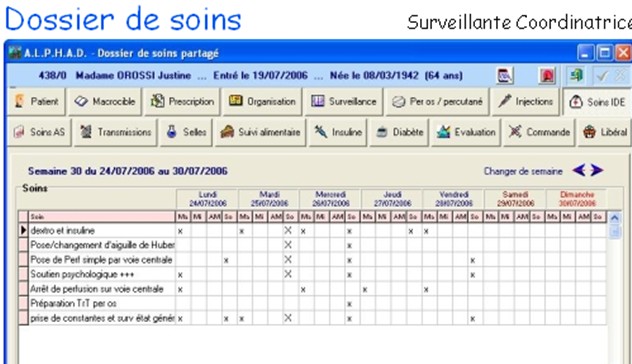Click the calendar document icon in header
Image resolution: width=632 pixels, height=364 pixels.
tap(505, 75)
